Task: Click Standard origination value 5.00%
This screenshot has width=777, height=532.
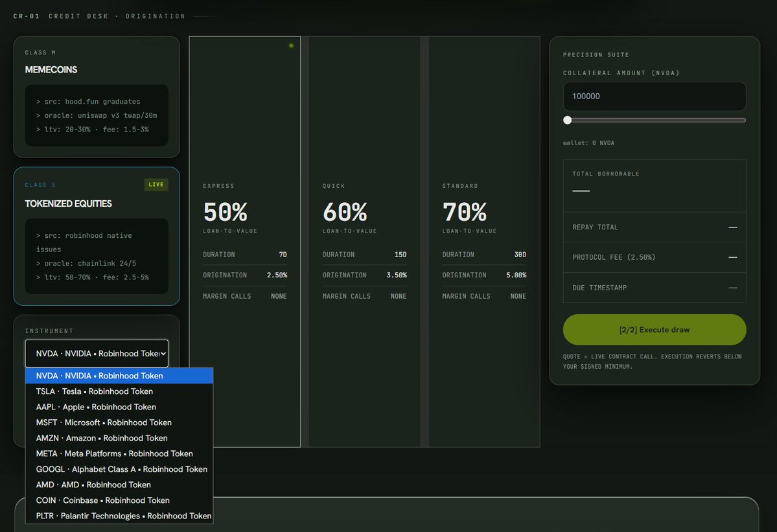Action: pos(516,275)
